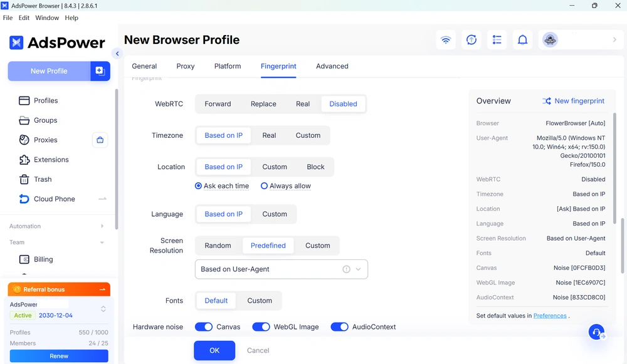Disable the AudioContext noise switch
Image resolution: width=627 pixels, height=364 pixels.
pos(339,327)
